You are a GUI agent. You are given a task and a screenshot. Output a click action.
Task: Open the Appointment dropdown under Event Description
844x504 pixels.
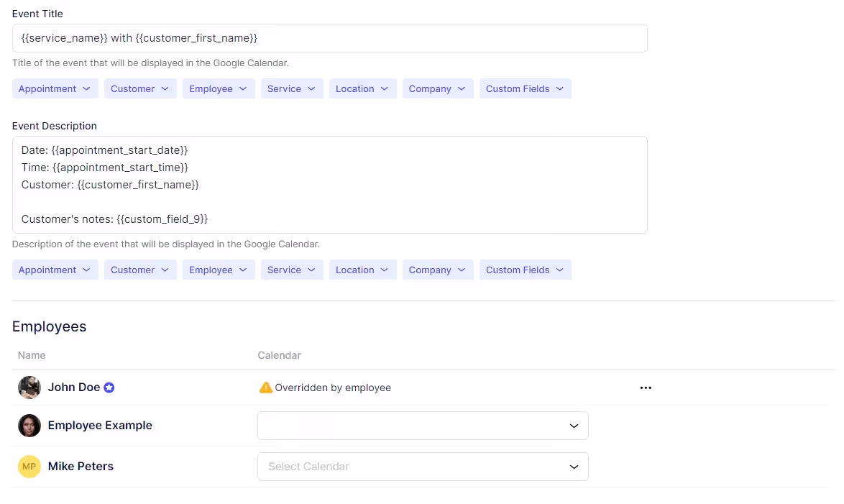point(55,270)
